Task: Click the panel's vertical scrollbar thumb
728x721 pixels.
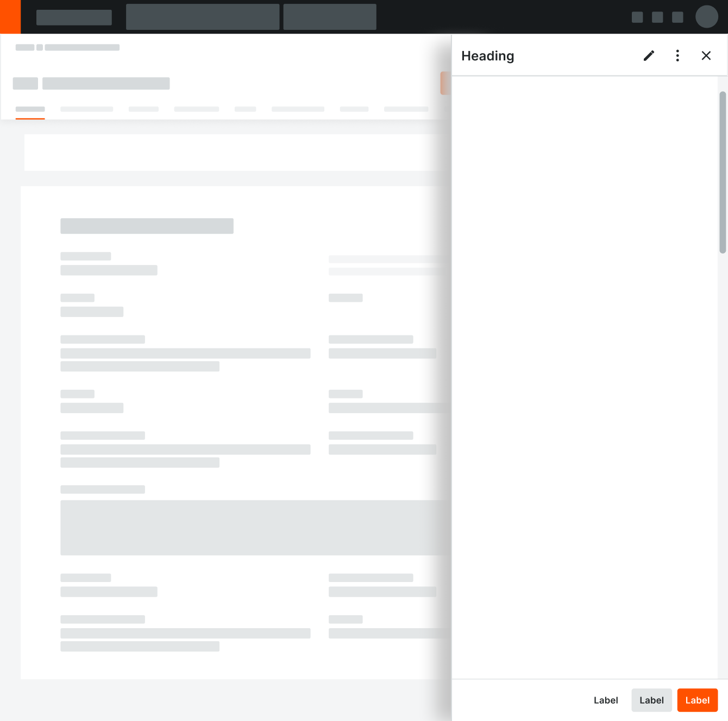Action: click(x=723, y=172)
